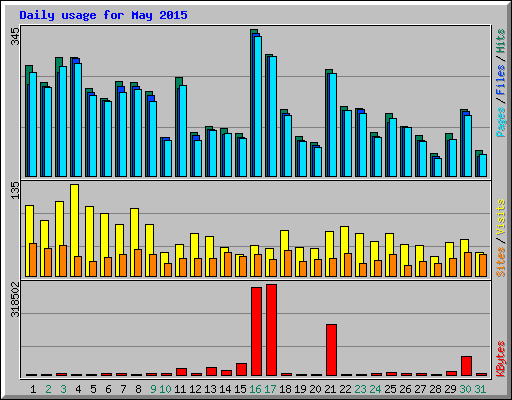
Task: Click the red KBytes bar for day 30
Action: click(466, 366)
